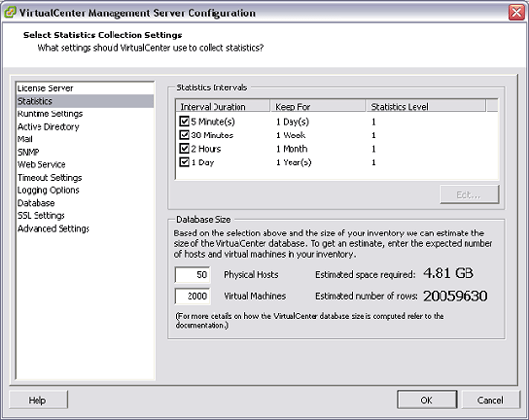The image size is (529, 420).
Task: Click the Help button
Action: click(38, 400)
